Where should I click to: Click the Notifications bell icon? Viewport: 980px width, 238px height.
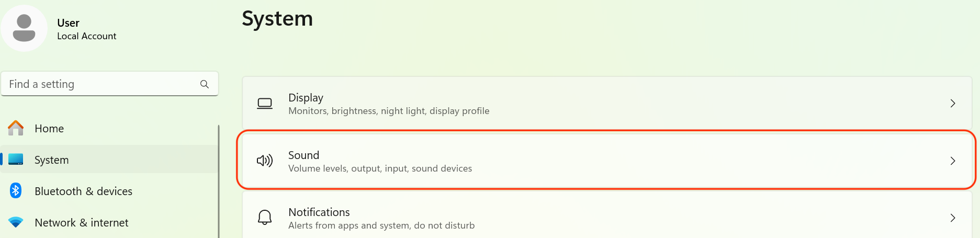tap(265, 217)
